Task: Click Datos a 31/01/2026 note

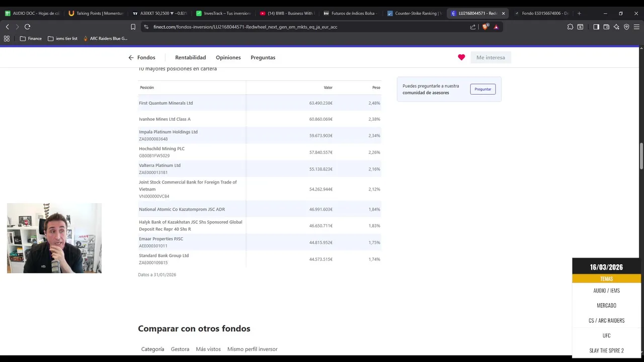Action: pyautogui.click(x=157, y=275)
